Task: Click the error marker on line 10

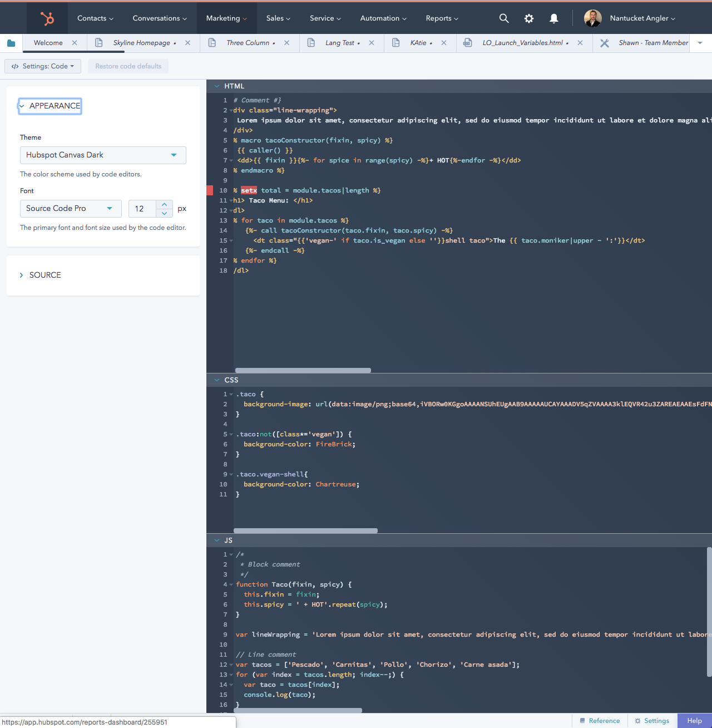Action: (210, 190)
